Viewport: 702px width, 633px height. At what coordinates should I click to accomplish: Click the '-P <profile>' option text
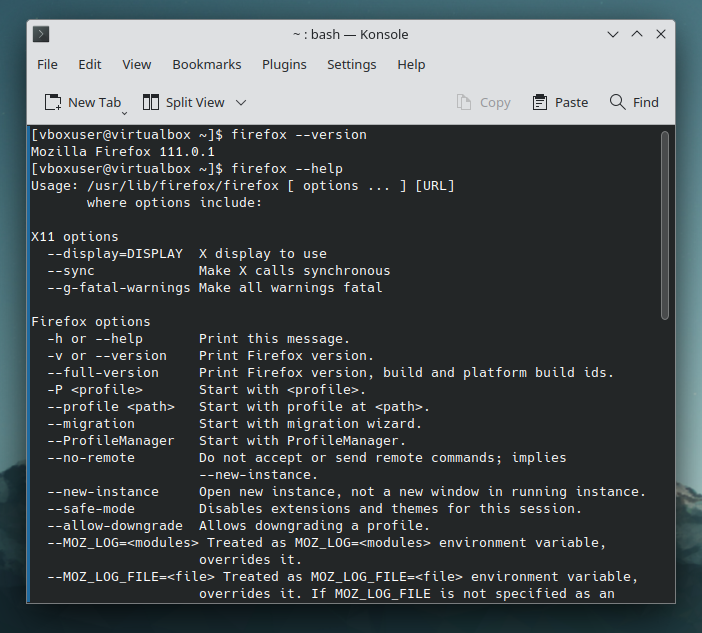pos(95,390)
